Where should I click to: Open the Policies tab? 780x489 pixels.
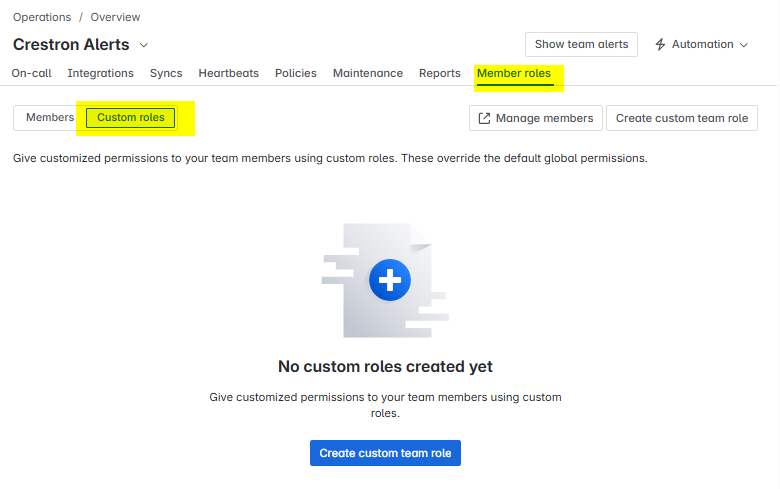[x=295, y=73]
